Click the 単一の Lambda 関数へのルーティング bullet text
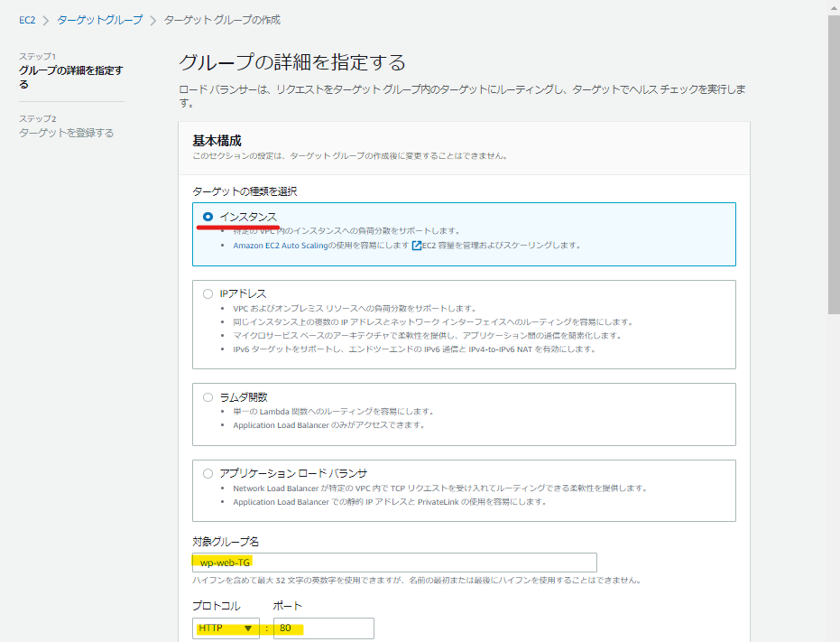The height and width of the screenshot is (642, 840). [333, 412]
